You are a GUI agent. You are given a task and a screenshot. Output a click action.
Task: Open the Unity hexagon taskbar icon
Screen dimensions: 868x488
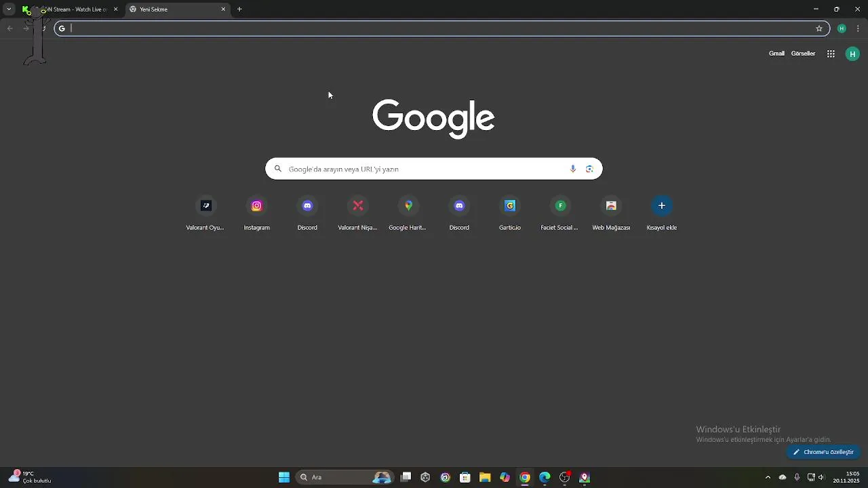[425, 477]
